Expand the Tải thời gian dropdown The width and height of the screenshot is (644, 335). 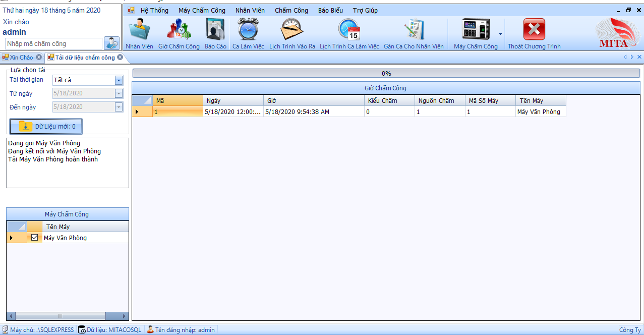pyautogui.click(x=119, y=80)
